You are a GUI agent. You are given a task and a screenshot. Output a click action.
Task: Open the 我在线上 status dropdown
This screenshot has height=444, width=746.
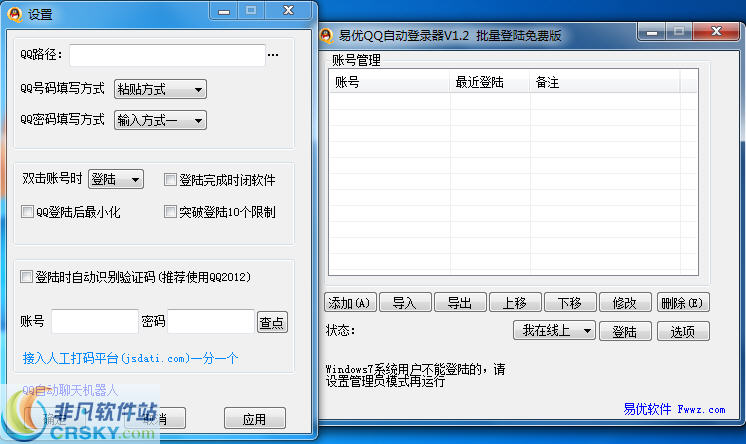click(554, 330)
